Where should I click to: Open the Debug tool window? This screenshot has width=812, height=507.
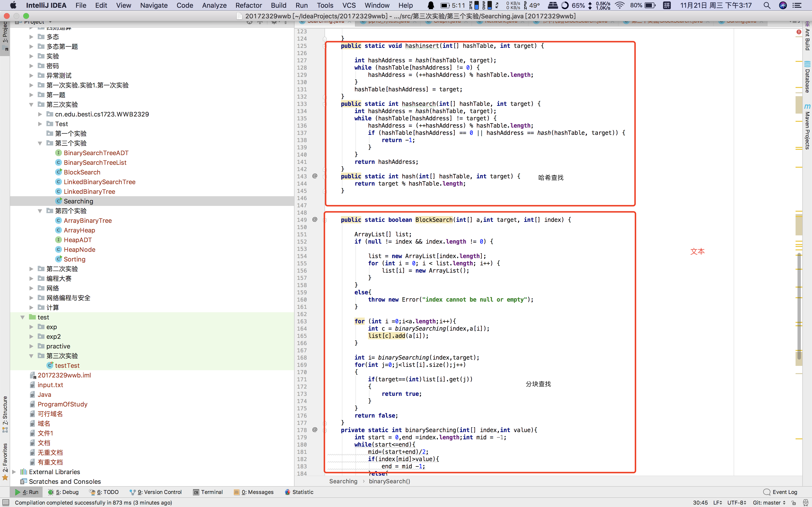pyautogui.click(x=63, y=492)
